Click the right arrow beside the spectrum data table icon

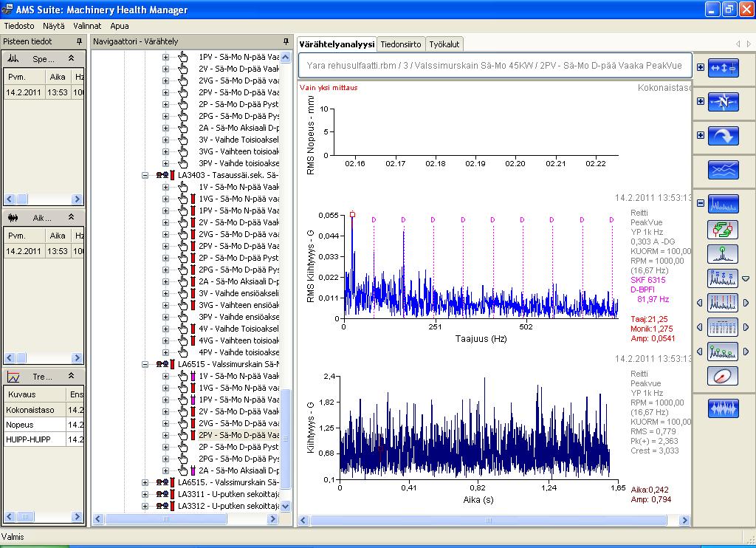[746, 327]
